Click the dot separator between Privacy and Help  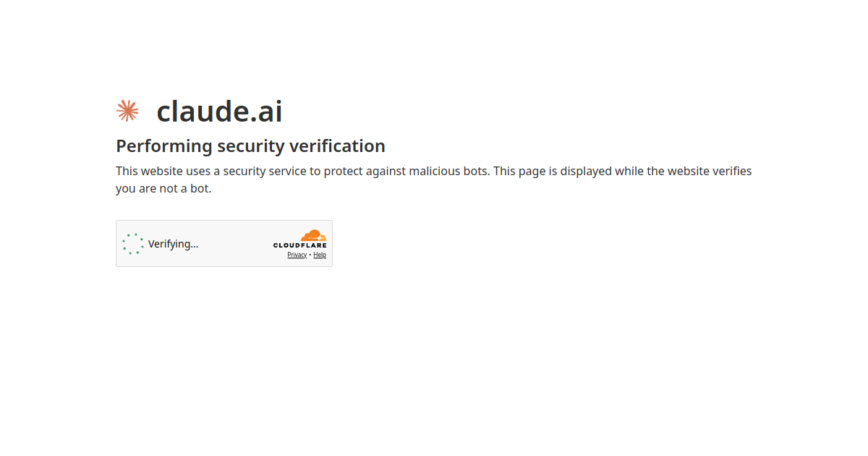pos(310,255)
